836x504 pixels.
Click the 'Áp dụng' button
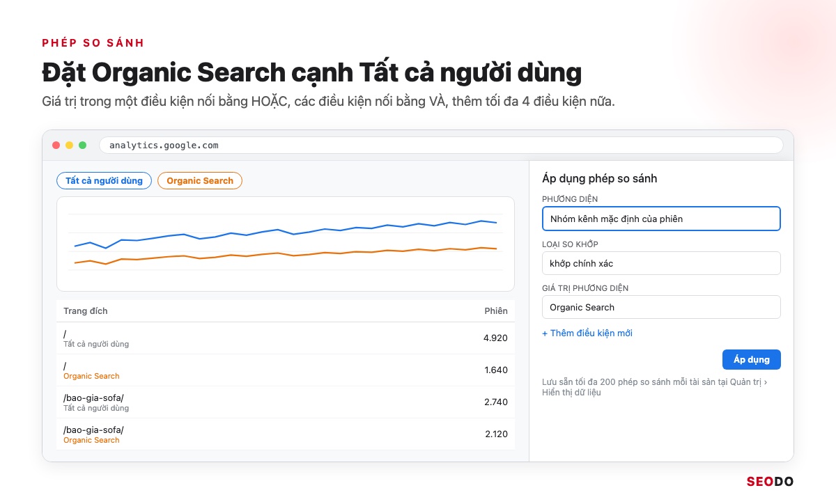(x=752, y=359)
